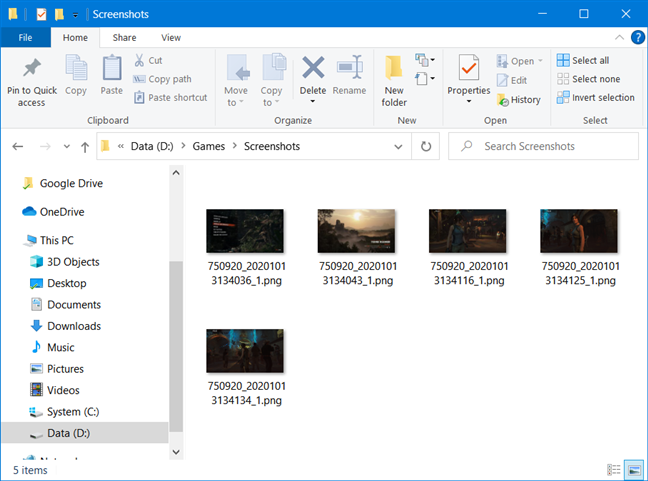Image resolution: width=648 pixels, height=481 pixels.
Task: Open the Move to command
Action: pos(236,81)
